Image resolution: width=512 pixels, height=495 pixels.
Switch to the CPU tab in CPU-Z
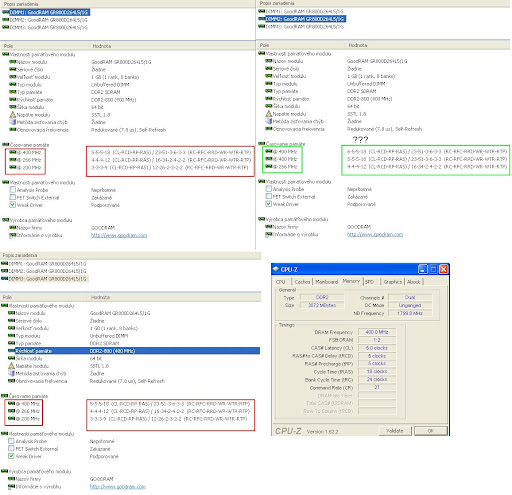[280, 282]
